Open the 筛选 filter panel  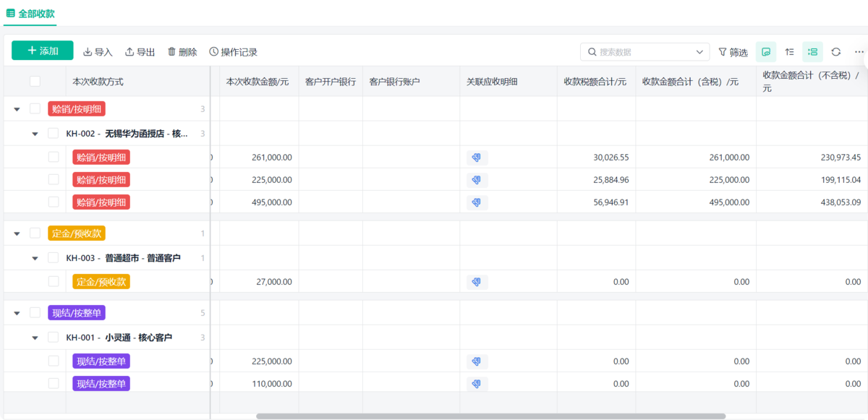[x=733, y=52]
